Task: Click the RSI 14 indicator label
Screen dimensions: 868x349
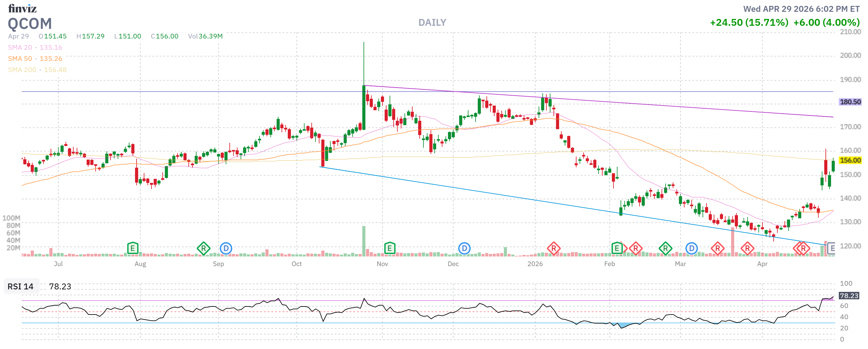Action: [20, 286]
